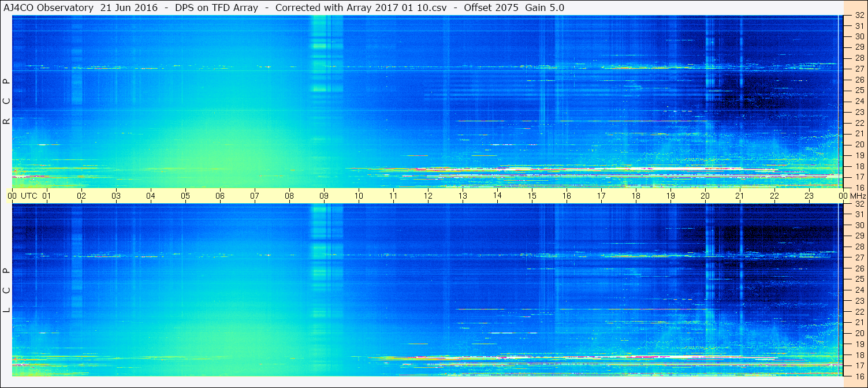Click the 32 MHz tick label of LCP panel
The width and height of the screenshot is (868, 388).
pos(859,204)
